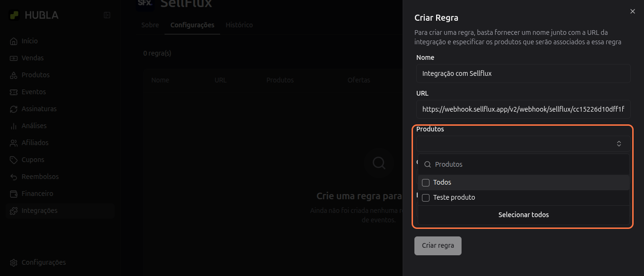
Task: Click the Nome input field
Action: [x=523, y=73]
